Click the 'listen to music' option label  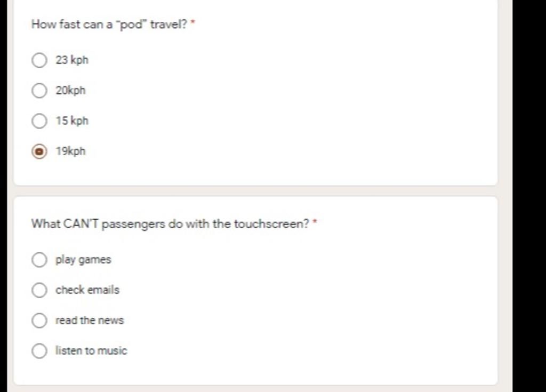[x=91, y=351]
